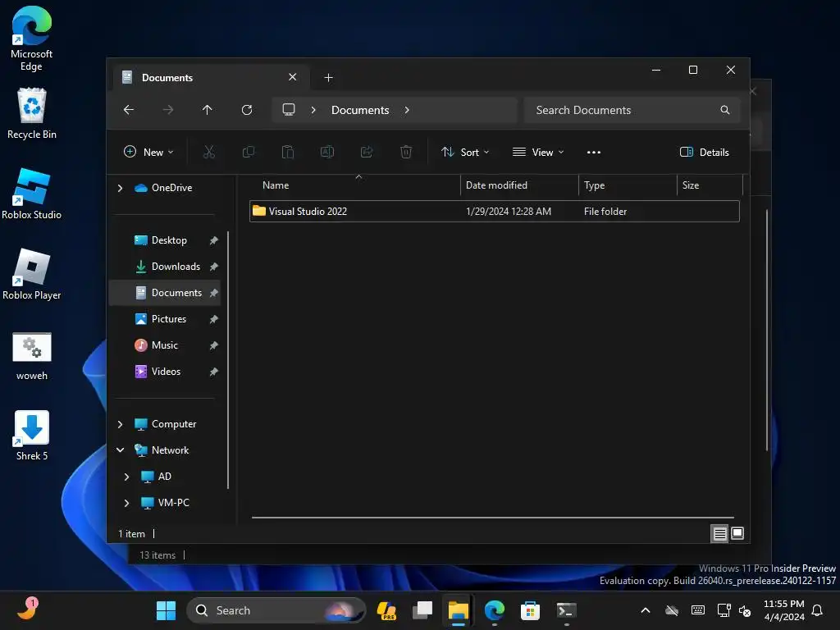Screen dimensions: 840x630
Task: Select Music in navigation pane
Action: click(164, 345)
